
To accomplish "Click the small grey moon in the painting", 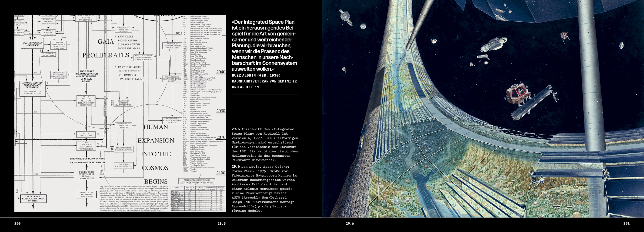I will point(363,26).
